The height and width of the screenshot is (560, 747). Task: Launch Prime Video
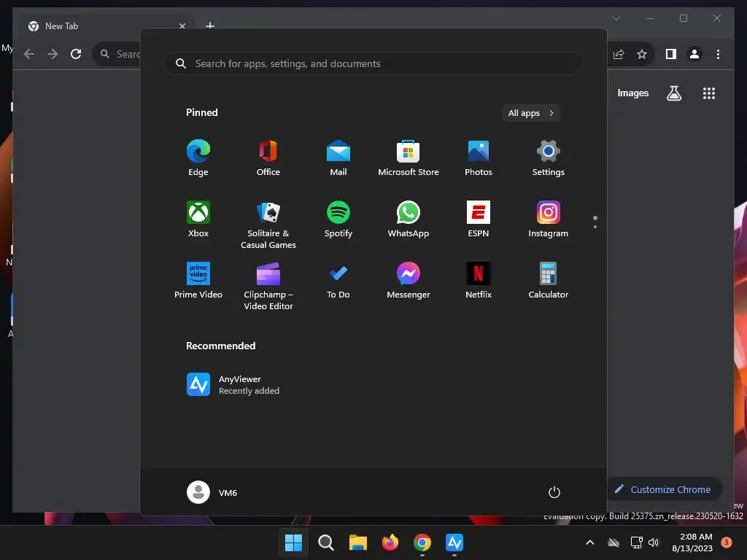tap(198, 281)
